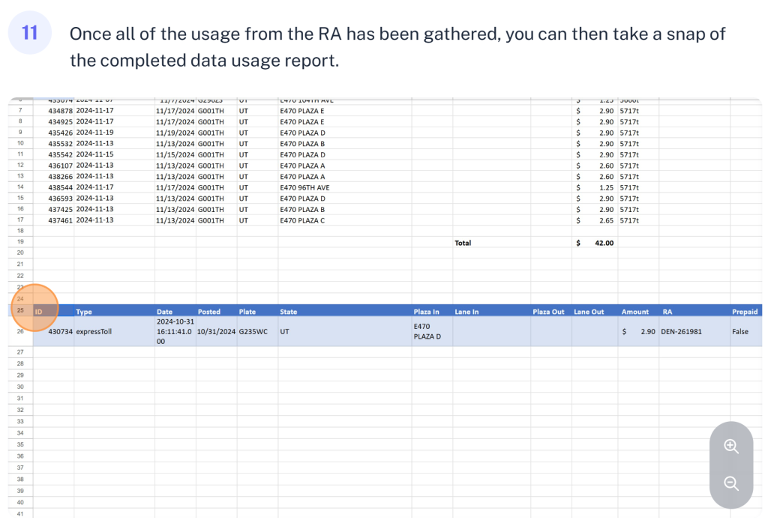Click the Type column header
Viewport: 768px width, 532px height.
[84, 312]
